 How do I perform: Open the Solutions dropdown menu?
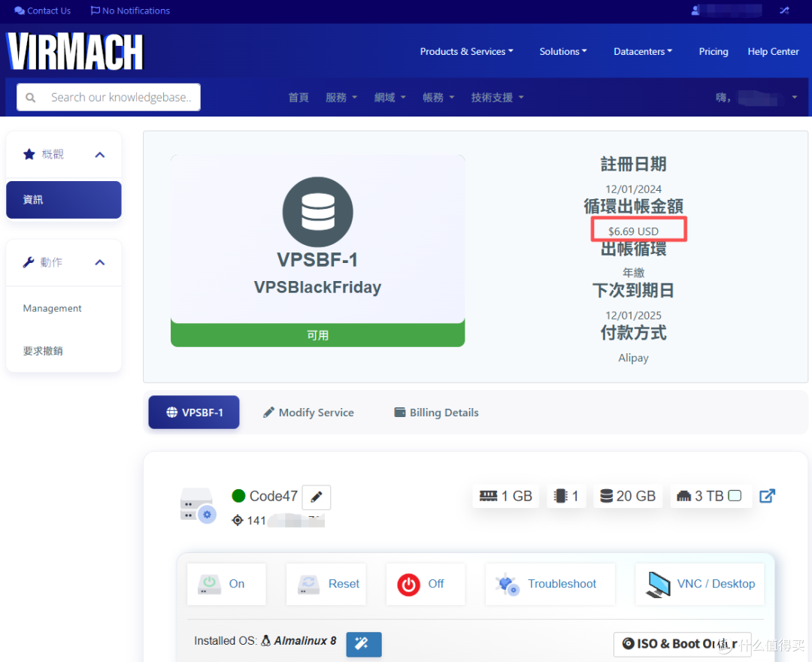(x=563, y=51)
